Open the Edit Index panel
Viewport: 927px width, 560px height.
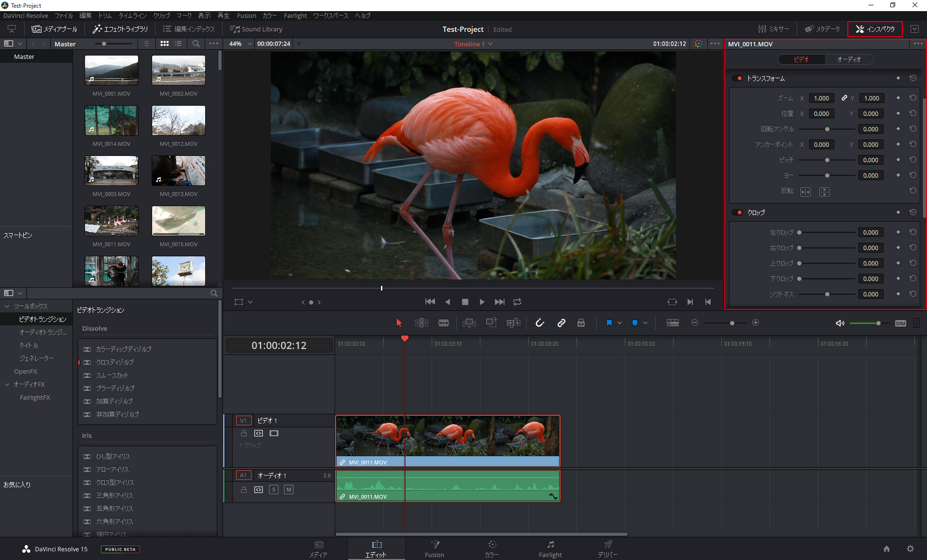click(189, 29)
